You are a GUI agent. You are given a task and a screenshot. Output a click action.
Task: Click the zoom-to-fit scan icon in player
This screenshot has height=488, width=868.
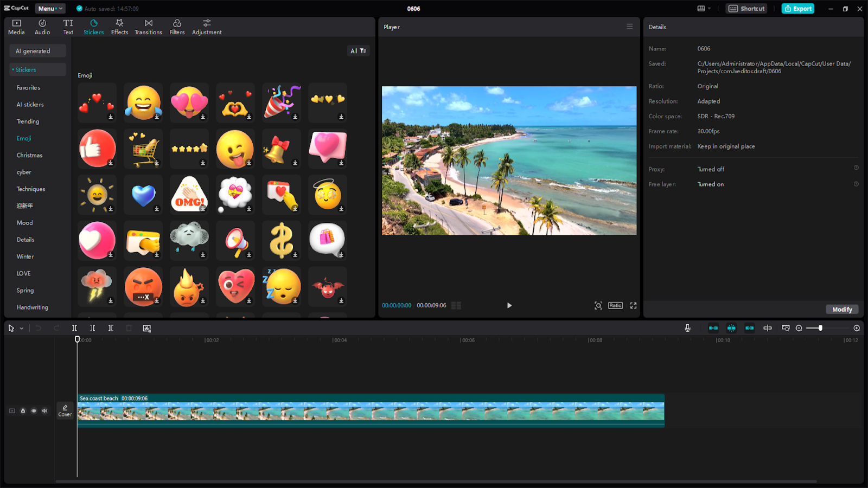[x=598, y=305]
